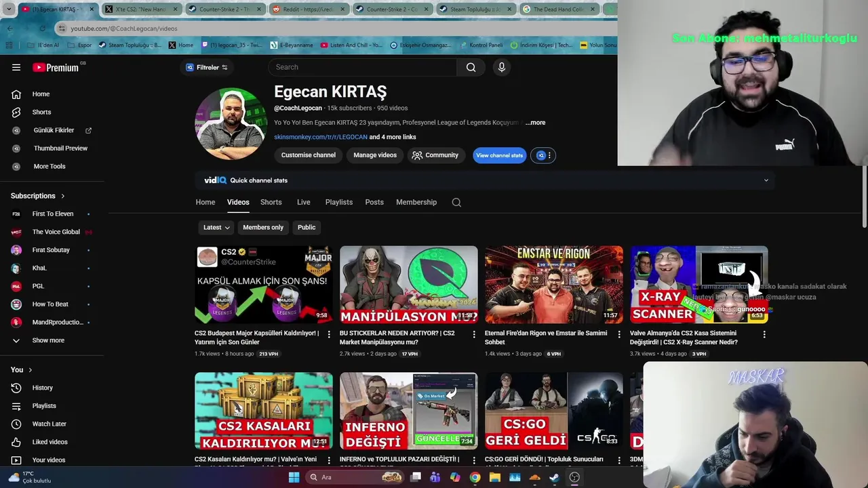Click Manage videos button
This screenshot has width=868, height=488.
375,156
